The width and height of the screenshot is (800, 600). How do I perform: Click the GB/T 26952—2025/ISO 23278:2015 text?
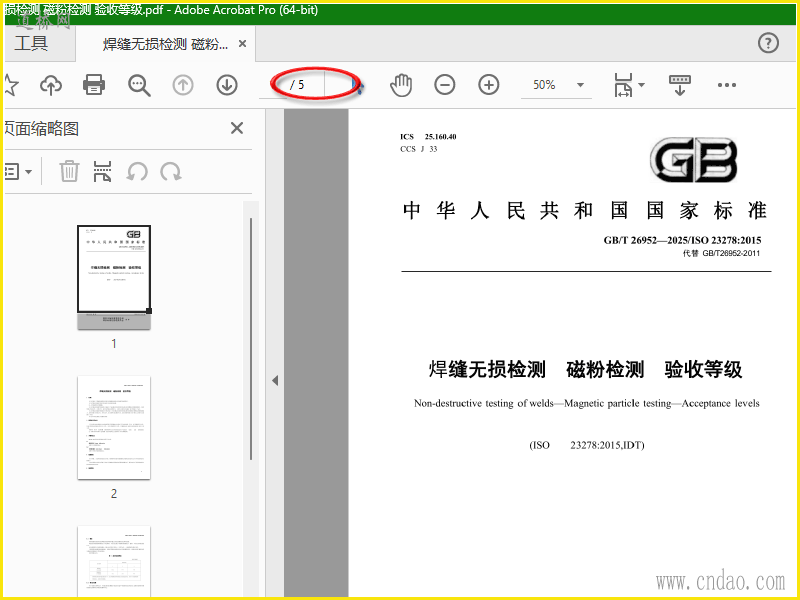(x=682, y=240)
